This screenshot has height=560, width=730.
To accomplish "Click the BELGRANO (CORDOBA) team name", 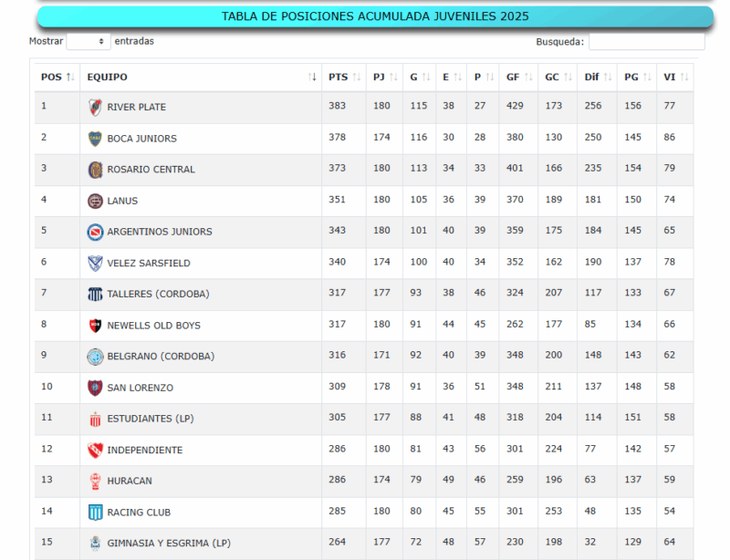I will (161, 357).
